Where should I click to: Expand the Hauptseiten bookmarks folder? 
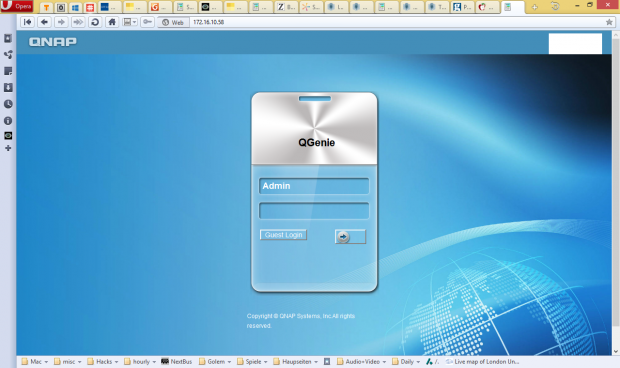(296, 362)
